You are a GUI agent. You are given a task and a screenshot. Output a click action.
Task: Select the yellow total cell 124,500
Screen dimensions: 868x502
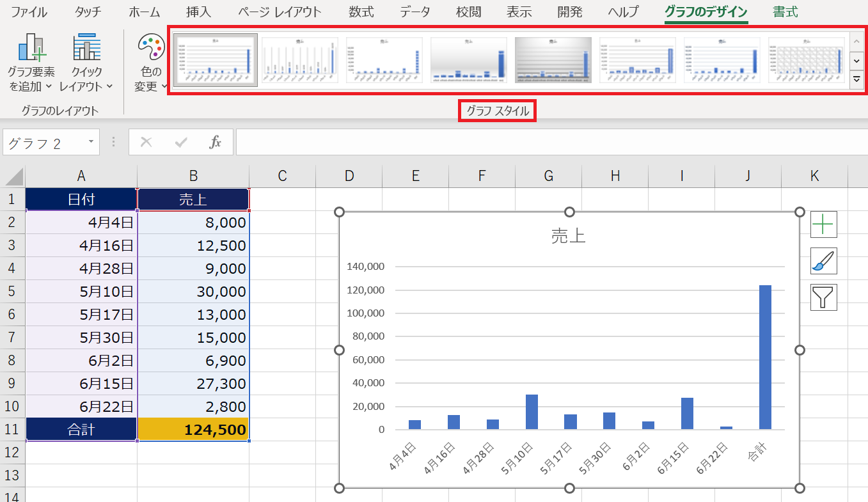193,430
